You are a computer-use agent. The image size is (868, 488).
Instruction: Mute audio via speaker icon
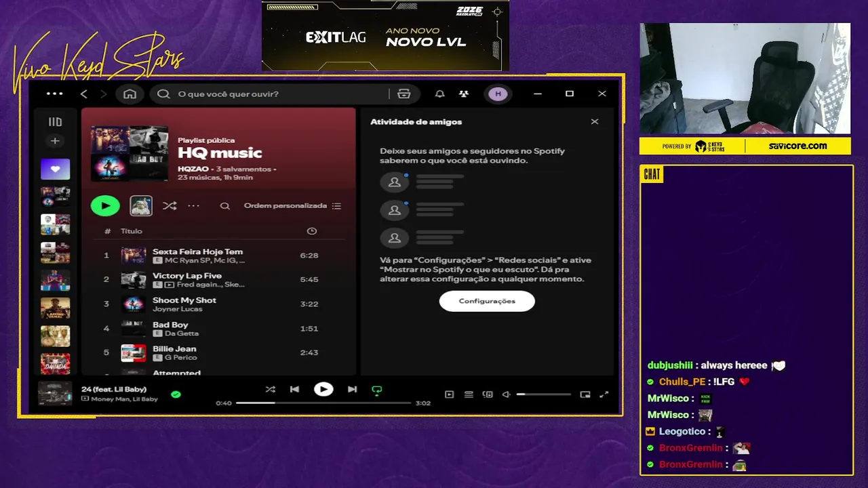(506, 394)
